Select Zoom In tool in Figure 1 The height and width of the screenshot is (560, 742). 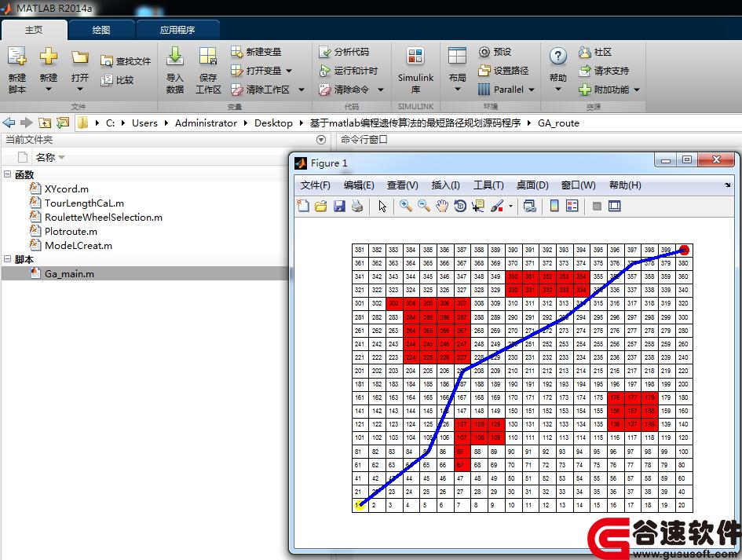(405, 206)
